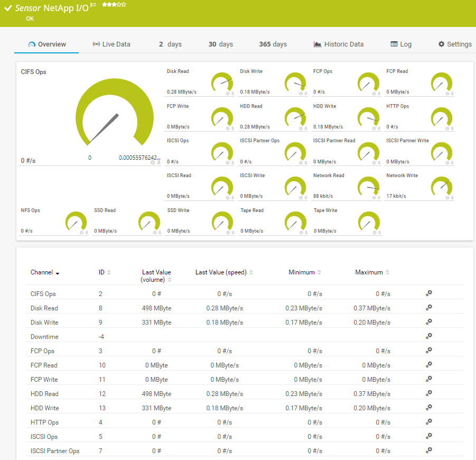This screenshot has height=460, width=476.
Task: Sort table by Minimum column
Action: (x=319, y=272)
